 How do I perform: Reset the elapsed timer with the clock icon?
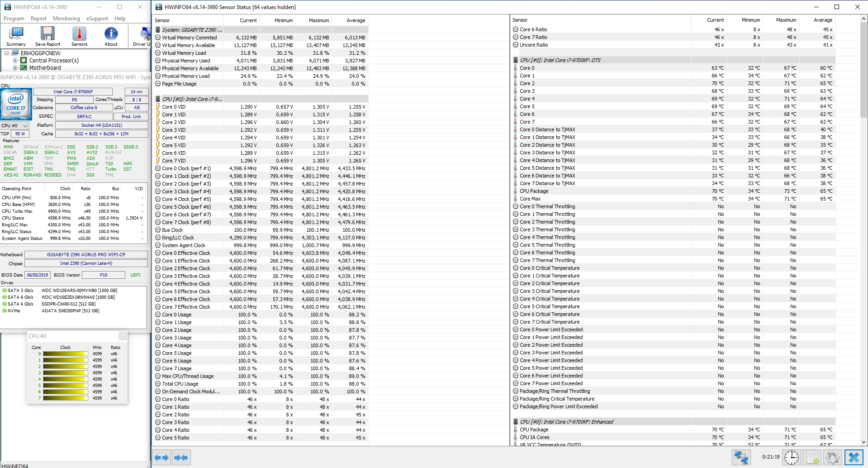click(792, 458)
